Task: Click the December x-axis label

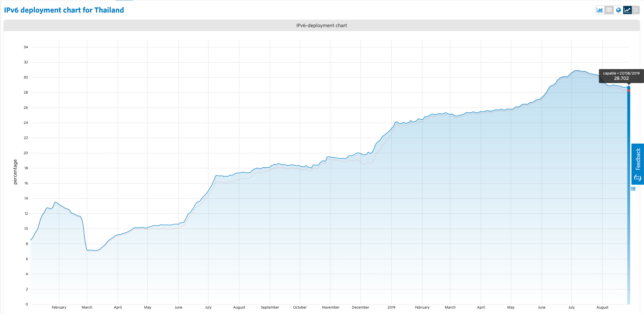Action: pos(361,307)
